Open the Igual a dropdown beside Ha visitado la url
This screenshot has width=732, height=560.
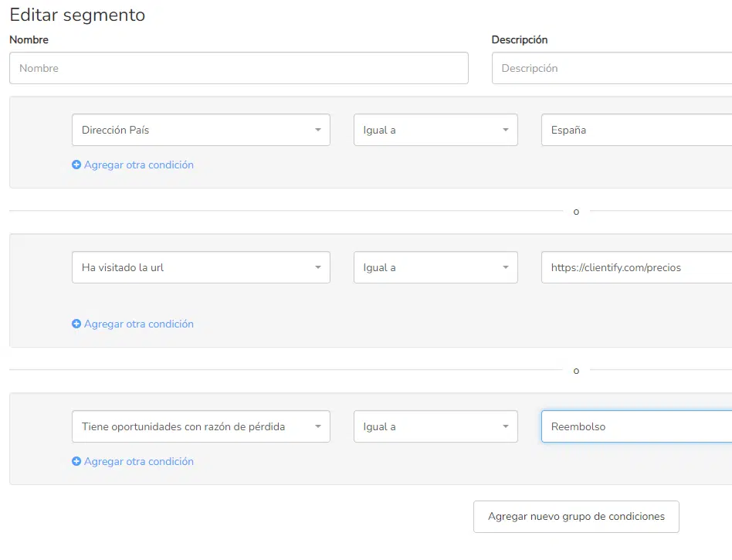pos(435,267)
